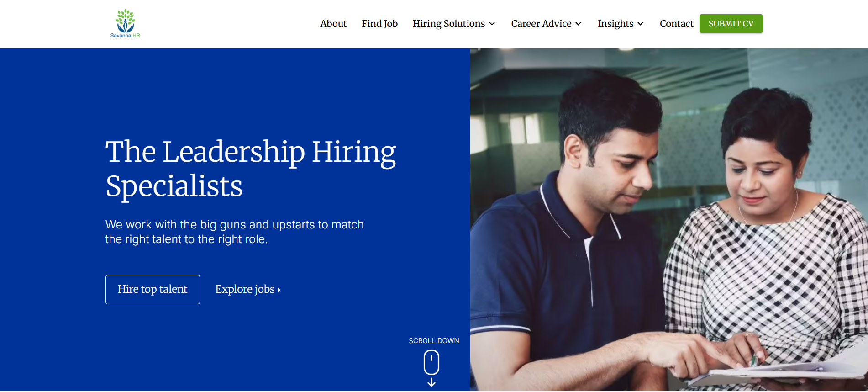Go to Find Job
Image resolution: width=868 pixels, height=392 pixels.
379,24
